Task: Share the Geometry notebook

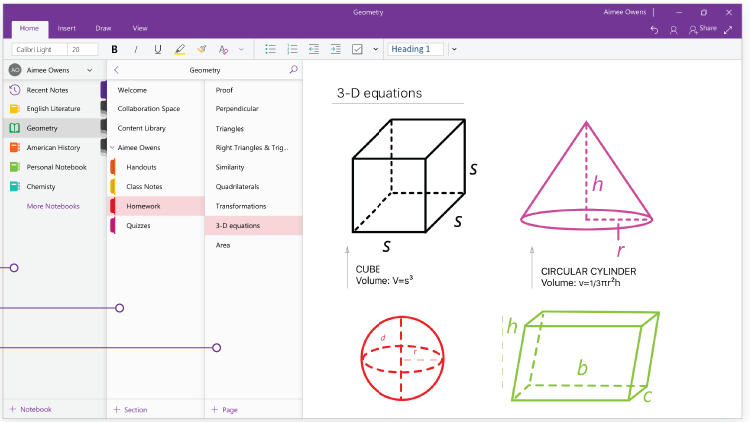Action: 702,29
